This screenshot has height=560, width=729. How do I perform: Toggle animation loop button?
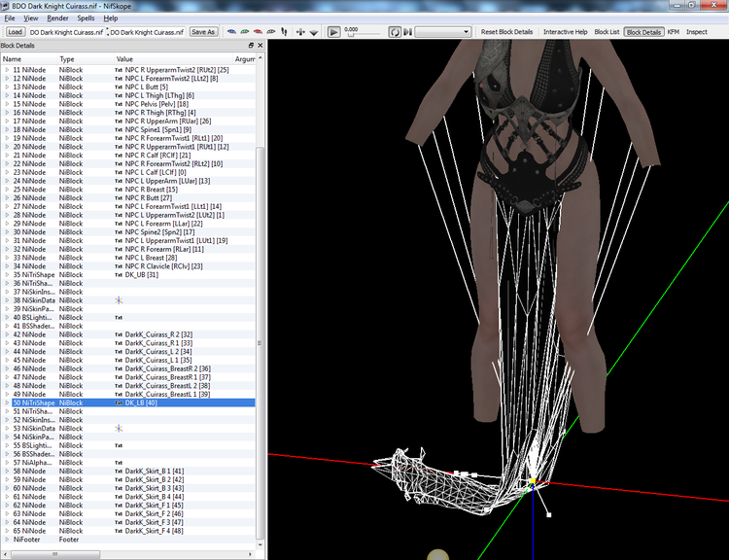click(x=395, y=32)
